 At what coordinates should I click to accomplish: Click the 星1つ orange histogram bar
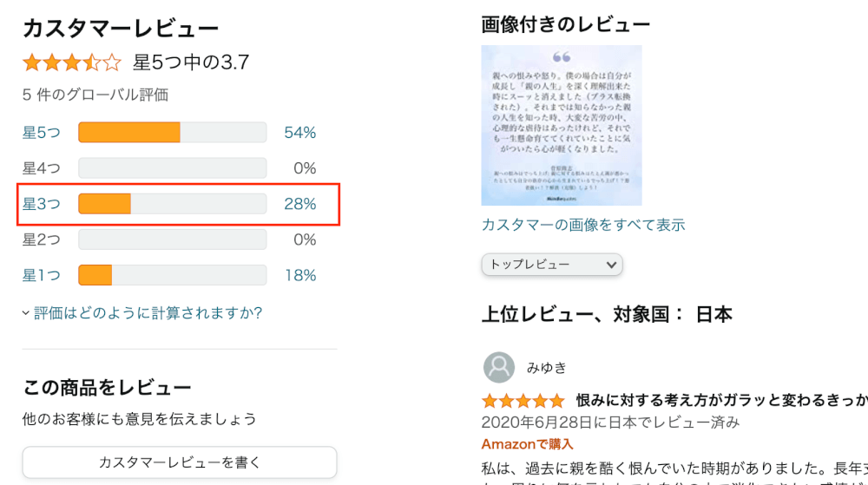[x=95, y=276]
